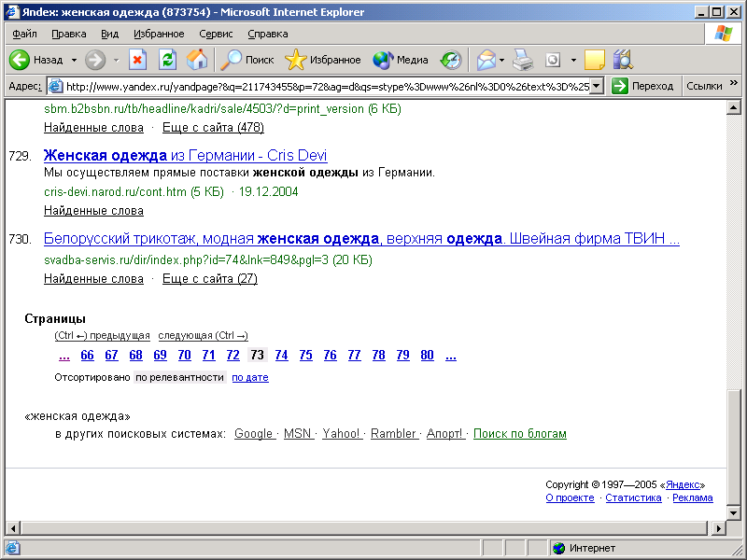747x560 pixels.
Task: Open result Белорусский трикотаж link
Action: click(361, 239)
